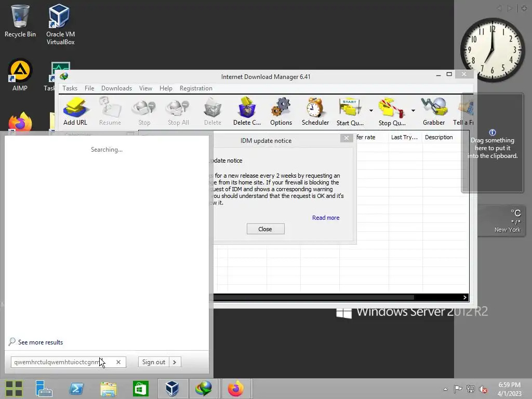This screenshot has height=399, width=532.
Task: Switch to Firefox in the taskbar
Action: 236,389
